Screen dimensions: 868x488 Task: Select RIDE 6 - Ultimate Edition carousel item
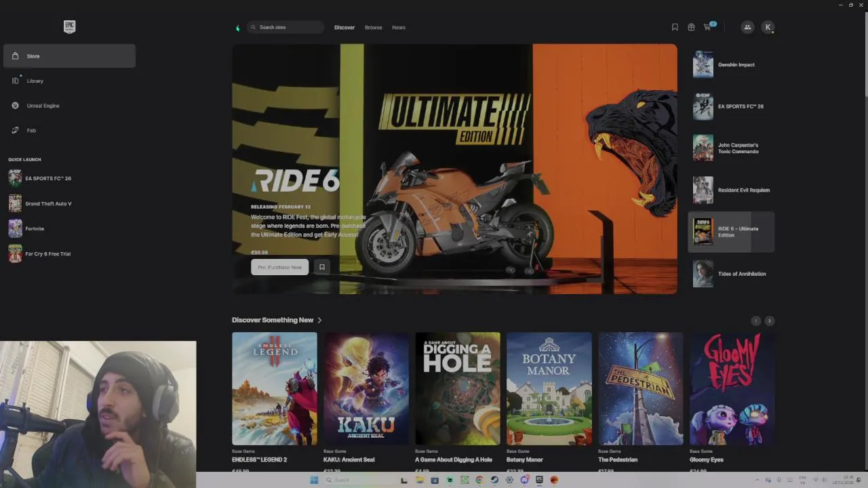(x=731, y=232)
